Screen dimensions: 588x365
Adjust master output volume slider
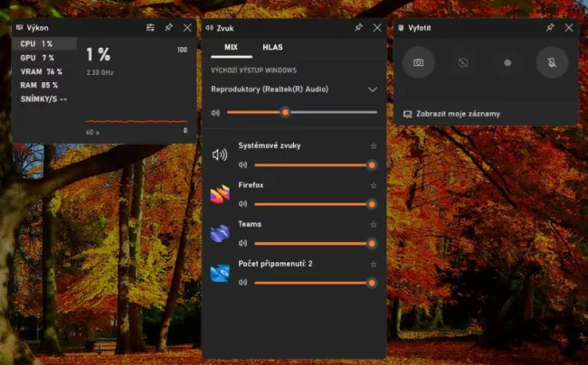pos(302,112)
